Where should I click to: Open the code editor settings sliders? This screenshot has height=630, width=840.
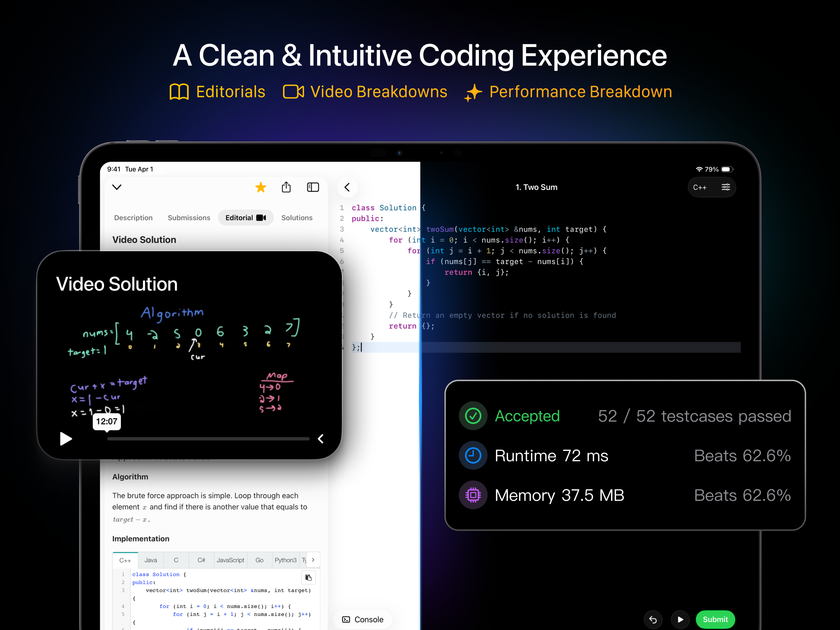726,187
